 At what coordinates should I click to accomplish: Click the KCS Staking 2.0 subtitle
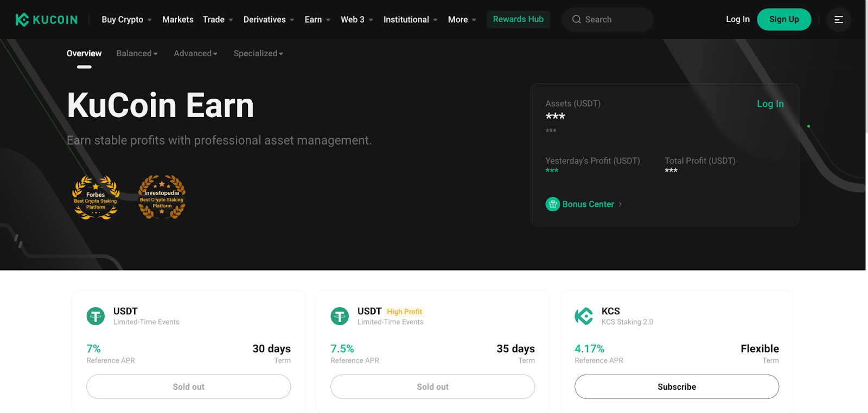tap(627, 322)
